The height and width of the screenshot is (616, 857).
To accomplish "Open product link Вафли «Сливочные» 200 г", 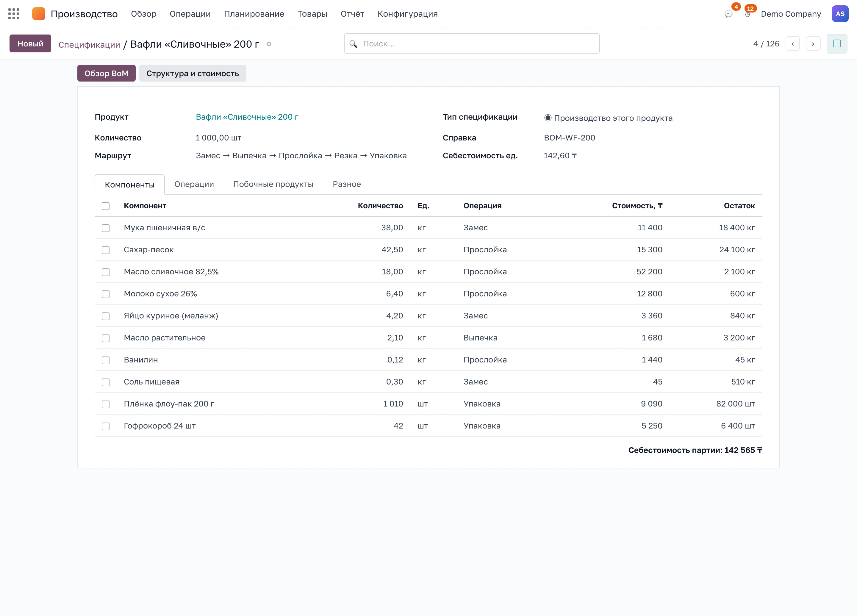I will [x=247, y=117].
